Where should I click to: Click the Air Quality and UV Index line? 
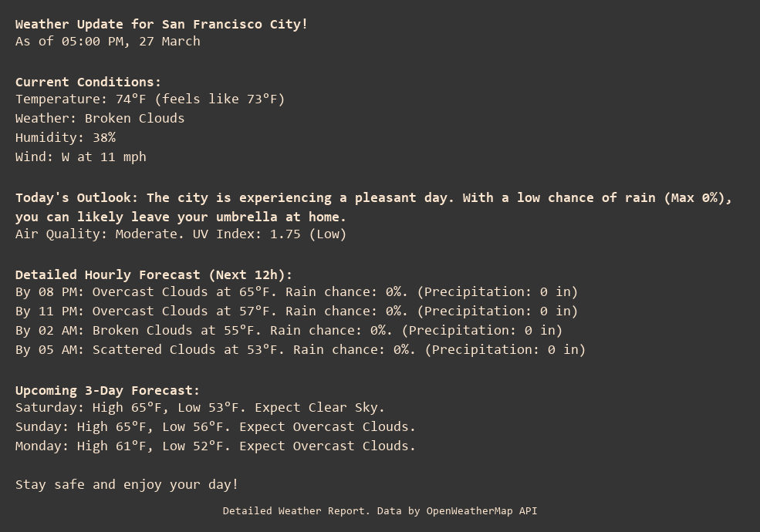coord(181,234)
